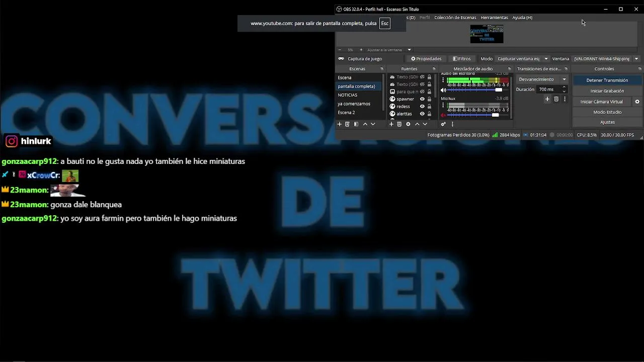This screenshot has width=644, height=362.
Task: Decrease the Duración value with down arrow
Action: pos(564,92)
